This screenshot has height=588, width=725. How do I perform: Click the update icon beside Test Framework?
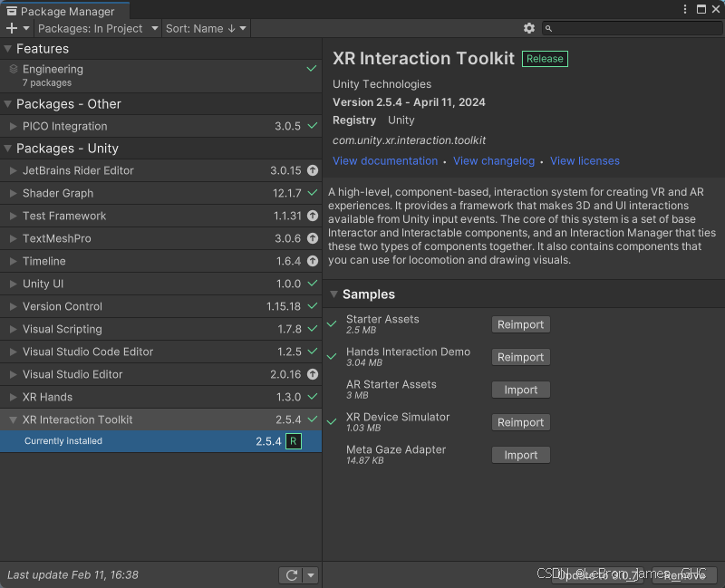(313, 216)
